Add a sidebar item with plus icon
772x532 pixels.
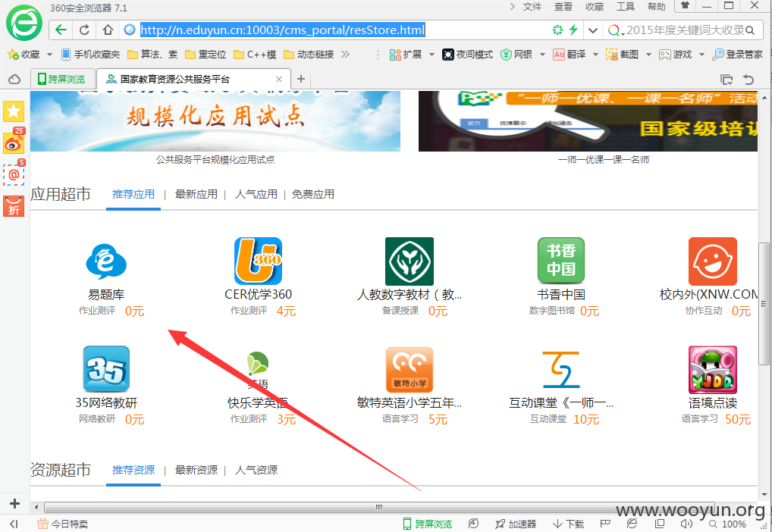point(14,503)
